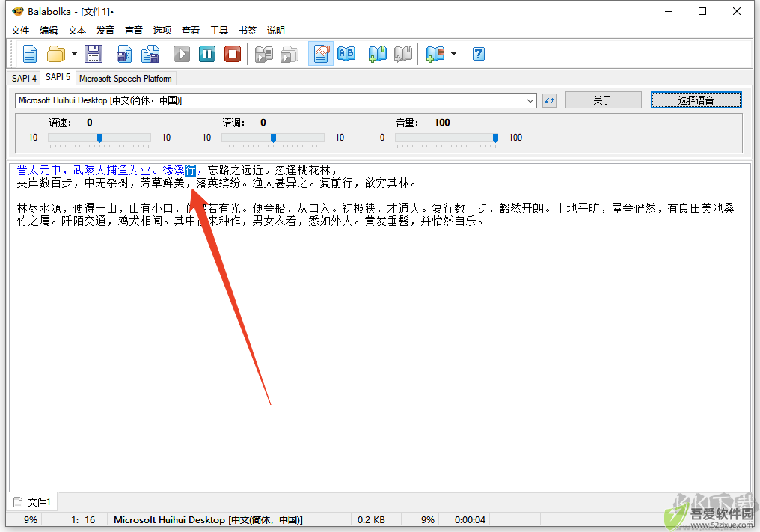Viewport: 760px width, 532px height.
Task: Open the 选项 menu
Action: [x=162, y=30]
